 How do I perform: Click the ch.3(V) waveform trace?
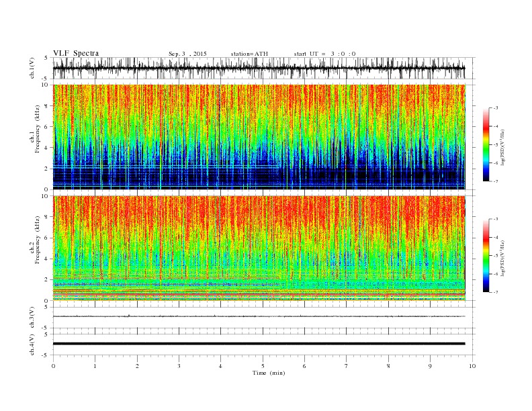pos(259,316)
